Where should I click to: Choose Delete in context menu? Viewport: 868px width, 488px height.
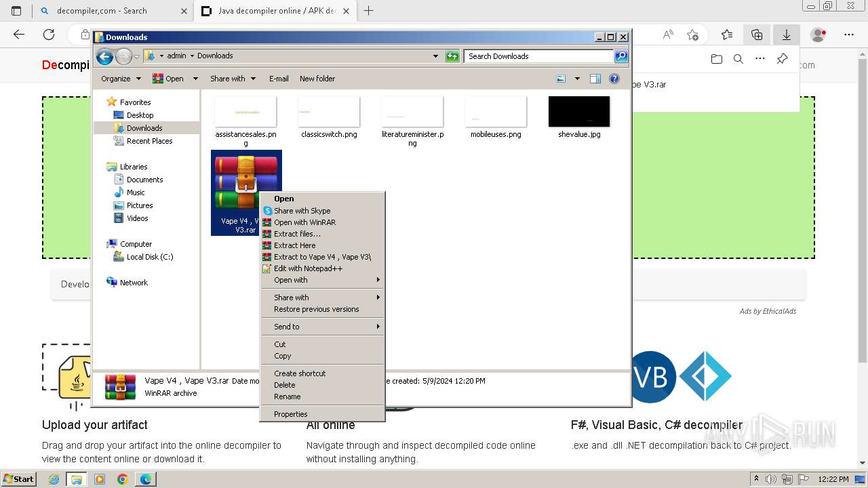pyautogui.click(x=323, y=385)
